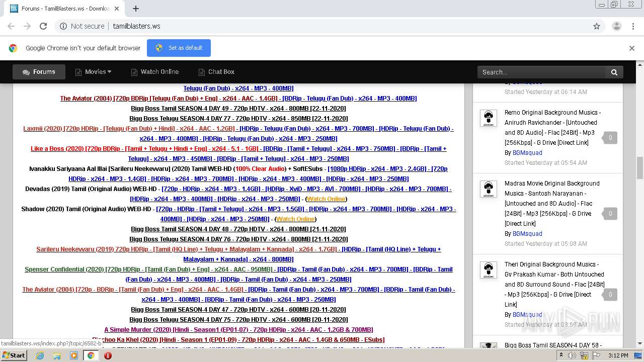Bookmark this page with star icon
This screenshot has height=362, width=644.
point(597,26)
